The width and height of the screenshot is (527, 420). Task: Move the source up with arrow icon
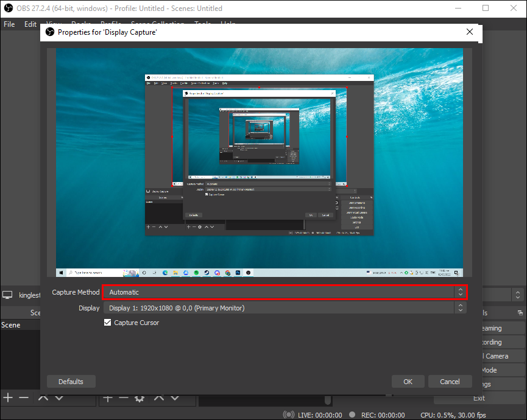[158, 398]
